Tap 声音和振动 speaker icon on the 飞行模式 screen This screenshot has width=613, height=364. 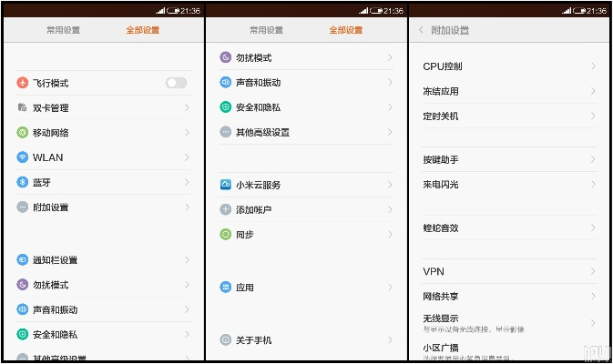22,309
